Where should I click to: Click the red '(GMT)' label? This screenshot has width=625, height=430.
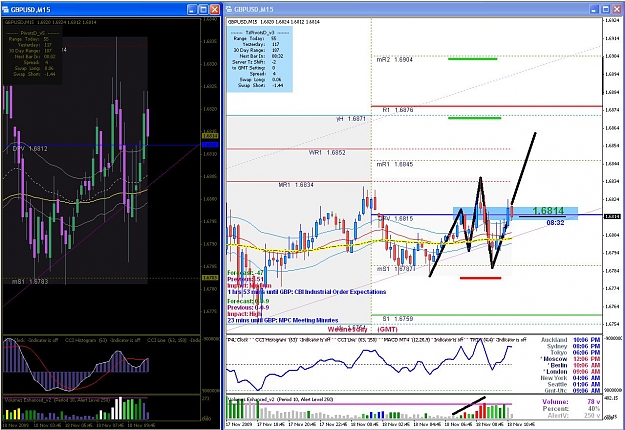[387, 329]
